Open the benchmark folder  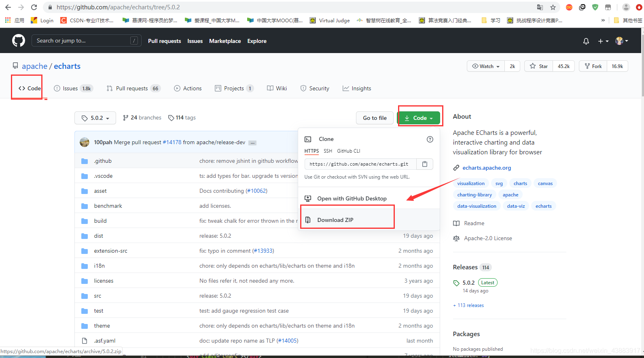[x=108, y=206]
